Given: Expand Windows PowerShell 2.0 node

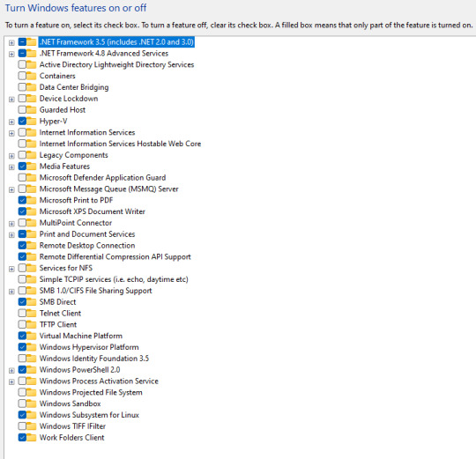Looking at the screenshot, I should 11,371.
